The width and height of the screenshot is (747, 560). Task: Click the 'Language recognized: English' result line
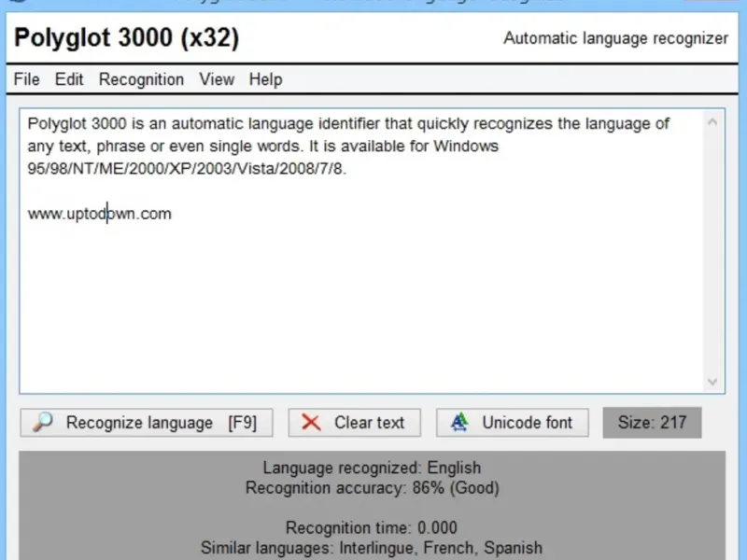pyautogui.click(x=372, y=468)
